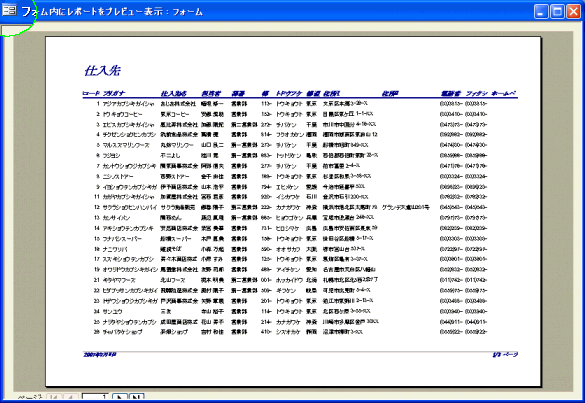The height and width of the screenshot is (403, 585).
Task: Click the オオサカフ prefecture cell
Action: 288,249
